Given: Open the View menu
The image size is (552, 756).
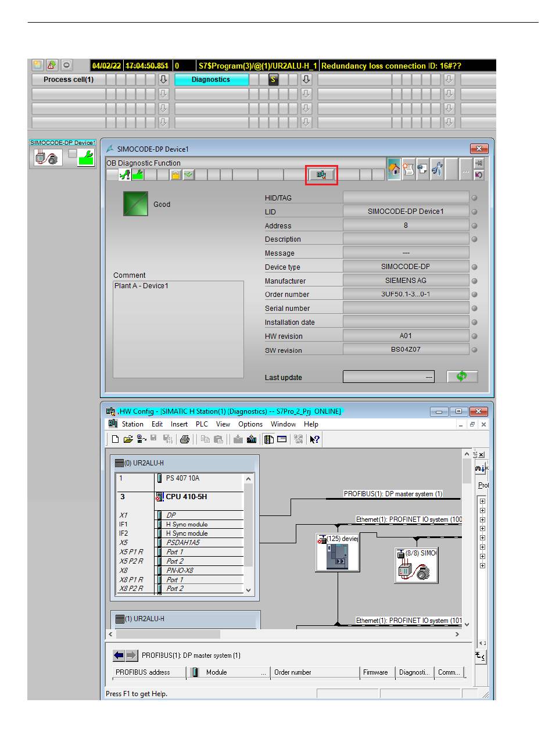Looking at the screenshot, I should point(223,424).
